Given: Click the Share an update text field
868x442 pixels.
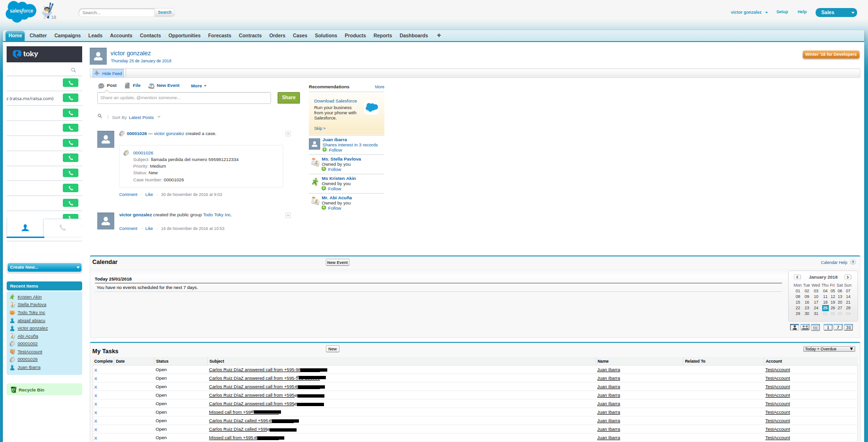Looking at the screenshot, I should tap(184, 98).
